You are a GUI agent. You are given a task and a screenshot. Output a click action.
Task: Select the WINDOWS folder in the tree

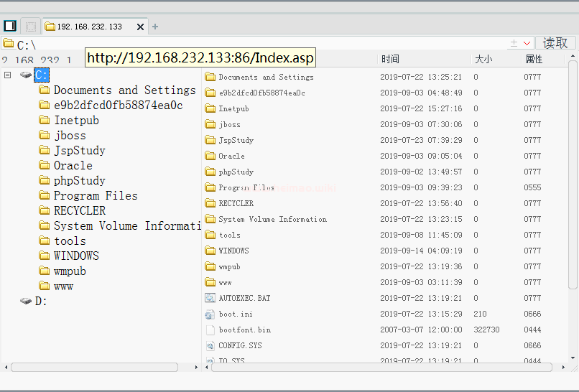[x=76, y=256]
